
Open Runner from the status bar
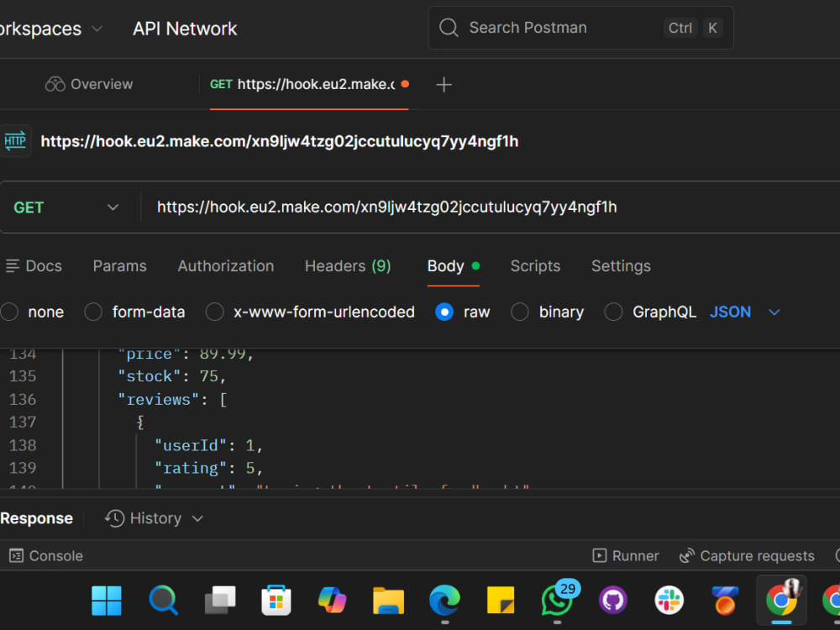626,555
